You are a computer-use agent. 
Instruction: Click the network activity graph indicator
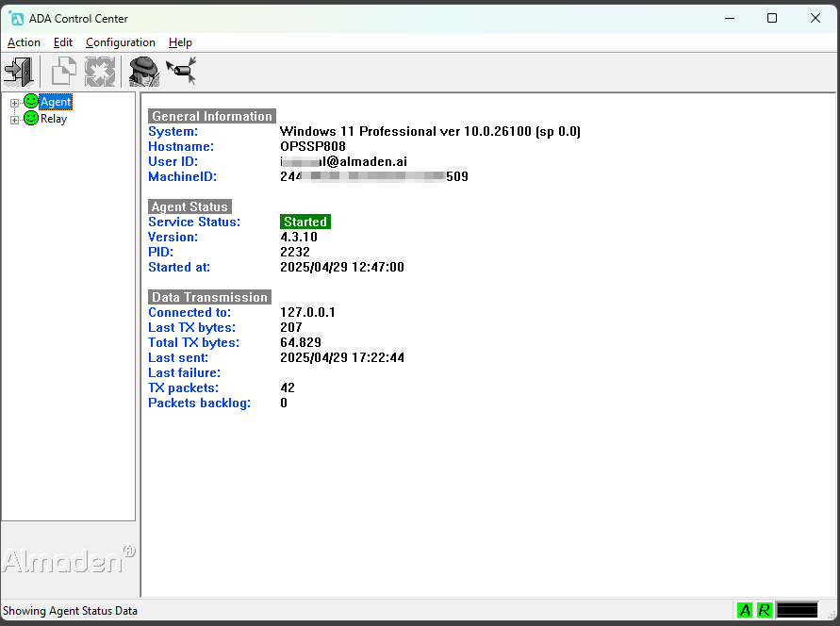pos(797,610)
